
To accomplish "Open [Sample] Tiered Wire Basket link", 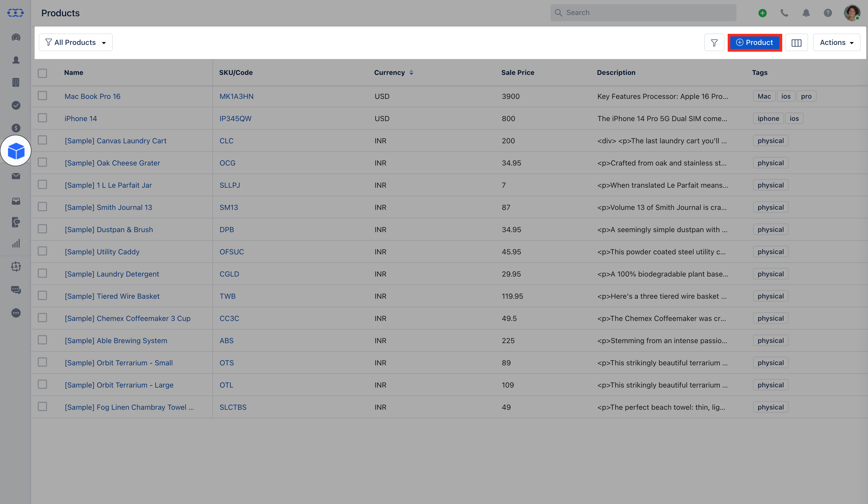I will point(112,296).
